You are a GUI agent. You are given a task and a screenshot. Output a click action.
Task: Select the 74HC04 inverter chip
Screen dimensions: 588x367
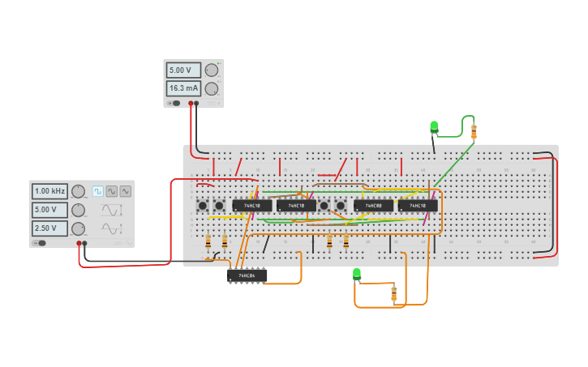click(x=247, y=276)
